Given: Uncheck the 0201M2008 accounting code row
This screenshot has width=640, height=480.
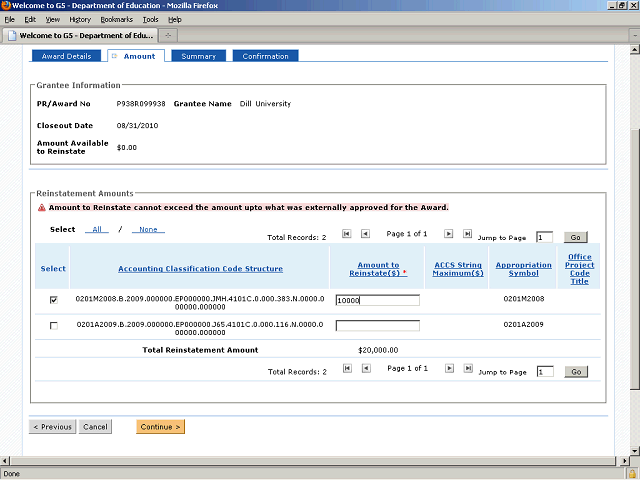Looking at the screenshot, I should (53, 299).
